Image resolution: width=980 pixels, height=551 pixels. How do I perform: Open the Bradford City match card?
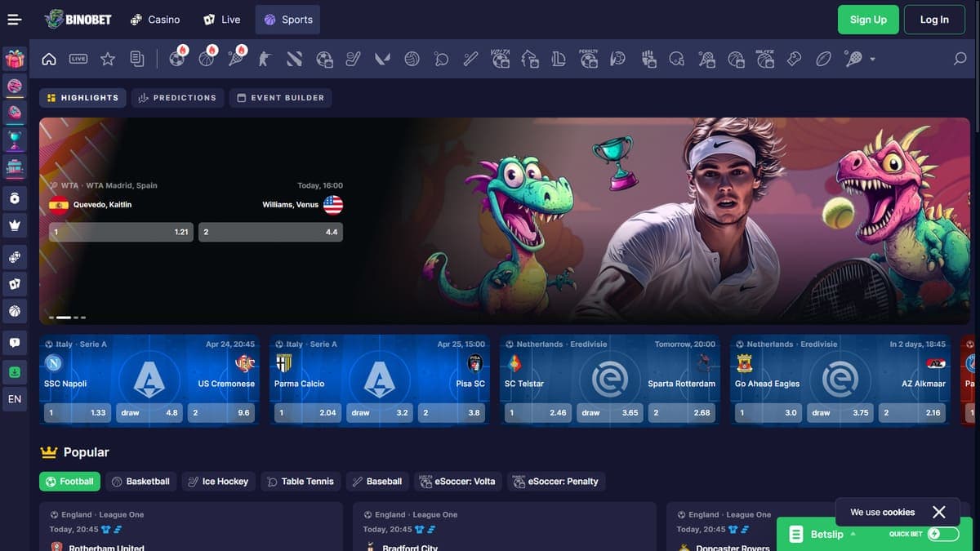tap(504, 527)
